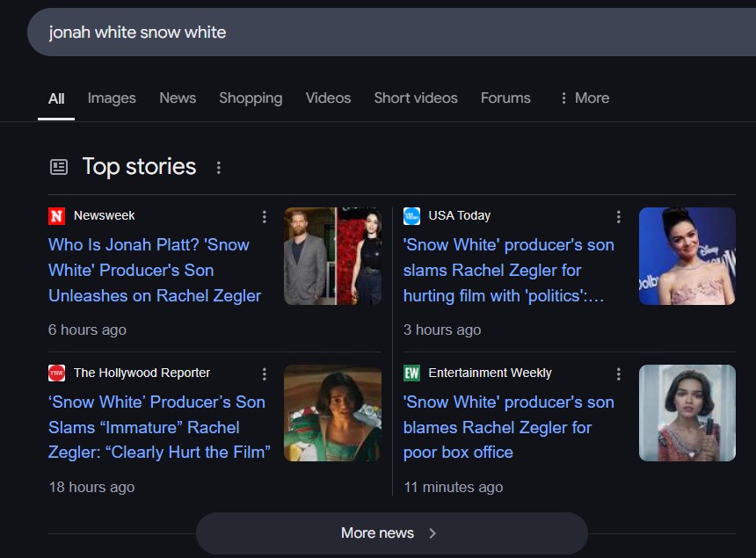Image resolution: width=756 pixels, height=558 pixels.
Task: Click the Hollywood Reporter story thumbnail
Action: 332,413
